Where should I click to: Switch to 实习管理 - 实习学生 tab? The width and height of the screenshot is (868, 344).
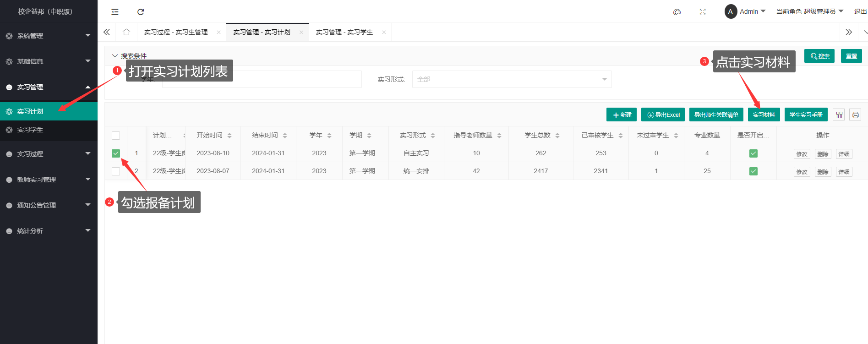(x=344, y=32)
